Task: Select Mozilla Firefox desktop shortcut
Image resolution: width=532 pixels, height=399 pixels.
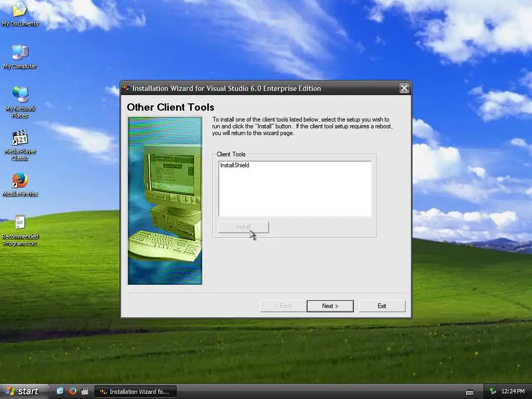Action: coord(20,184)
